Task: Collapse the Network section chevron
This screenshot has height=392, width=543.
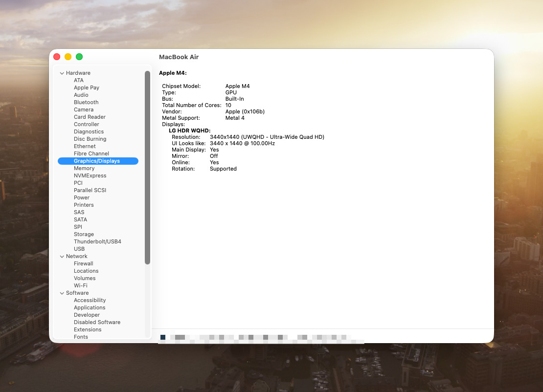Action: pyautogui.click(x=62, y=257)
